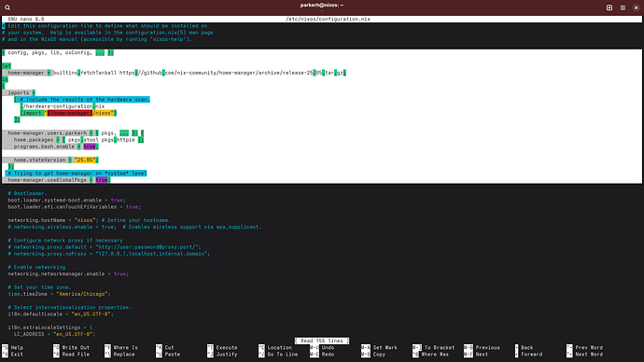Place cursor on the 'imports =' line
This screenshot has width=644, height=362.
tap(19, 92)
